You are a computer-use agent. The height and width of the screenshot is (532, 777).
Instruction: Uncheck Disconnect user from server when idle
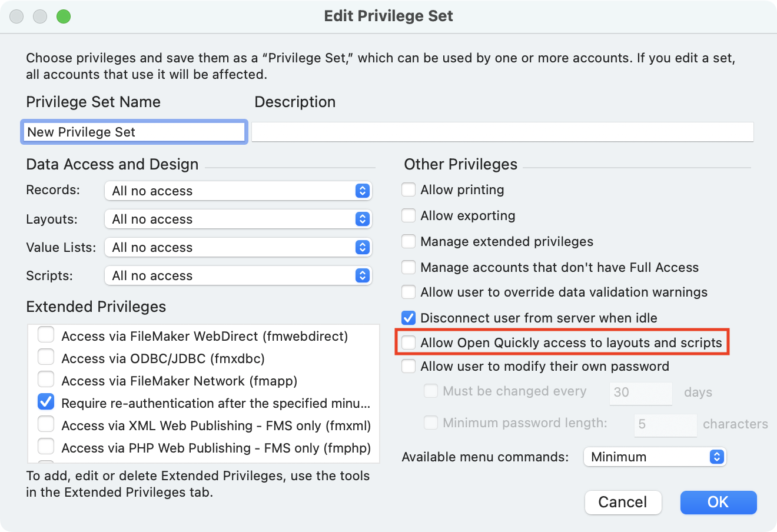pos(409,318)
